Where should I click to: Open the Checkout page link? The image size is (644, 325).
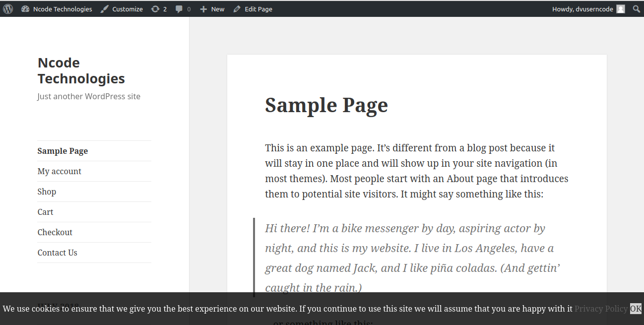click(55, 232)
